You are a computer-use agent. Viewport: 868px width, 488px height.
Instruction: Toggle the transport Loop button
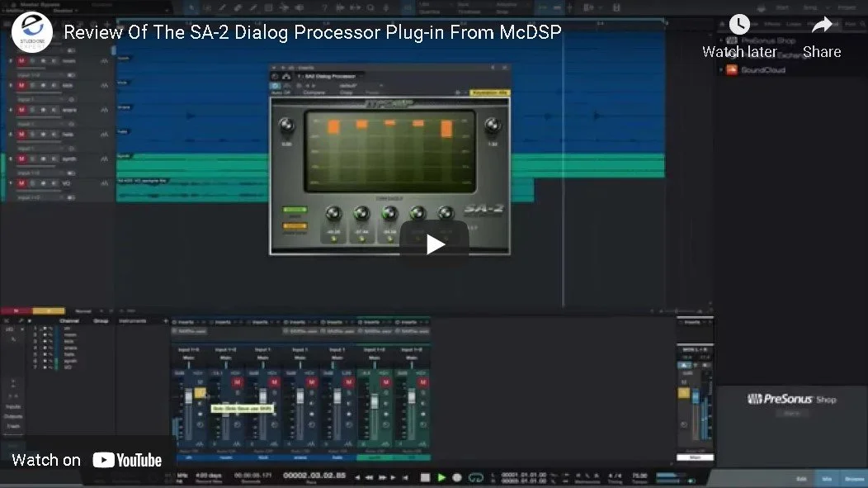476,477
